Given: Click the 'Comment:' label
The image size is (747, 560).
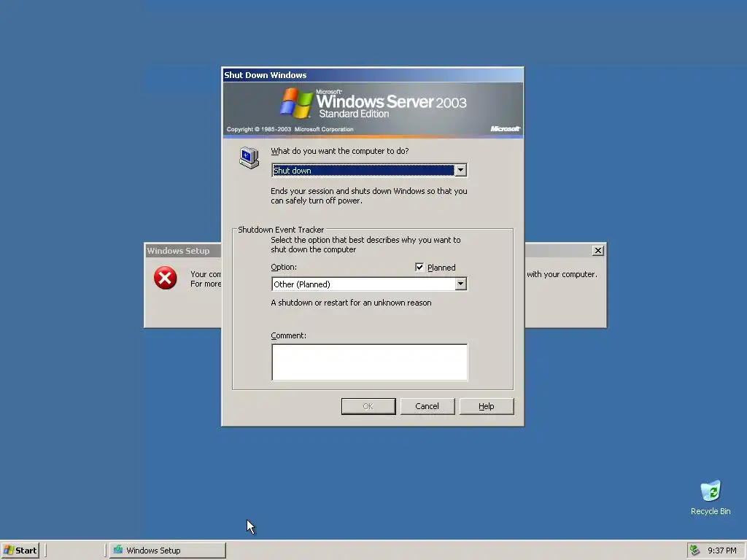Looking at the screenshot, I should click(x=288, y=335).
